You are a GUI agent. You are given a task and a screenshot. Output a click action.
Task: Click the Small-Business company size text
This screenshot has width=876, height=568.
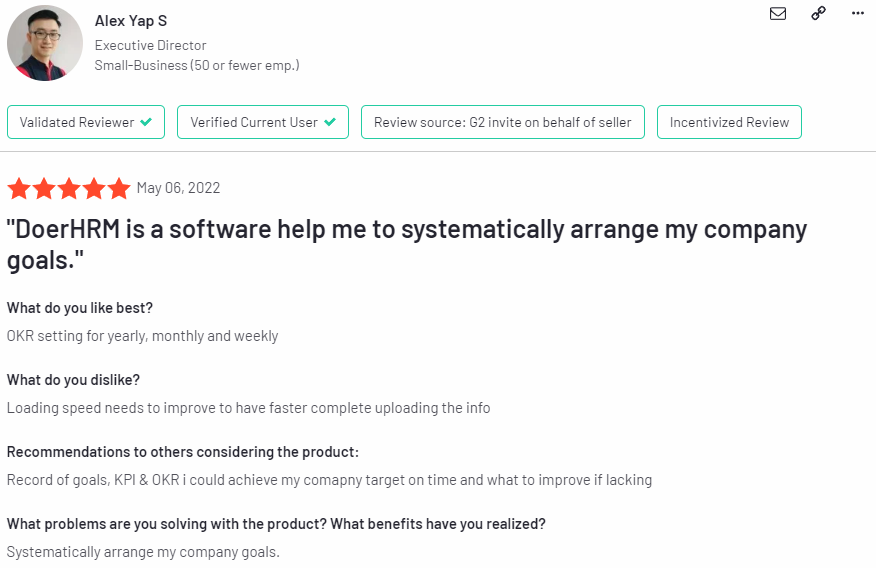197,65
